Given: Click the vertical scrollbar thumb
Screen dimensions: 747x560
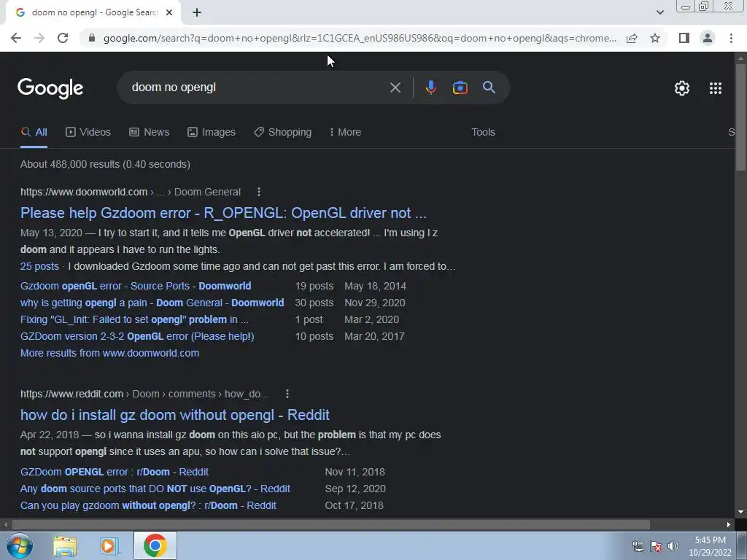Looking at the screenshot, I should click(740, 117).
